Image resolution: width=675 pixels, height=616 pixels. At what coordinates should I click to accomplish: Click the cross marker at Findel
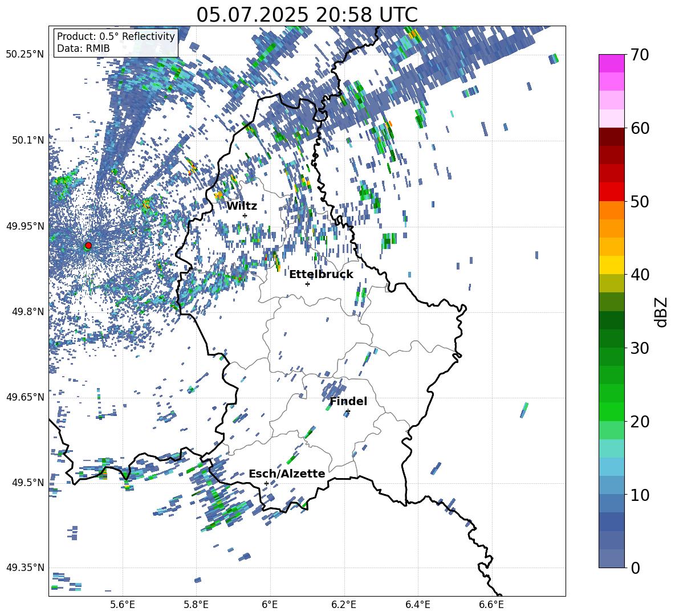[x=348, y=411]
